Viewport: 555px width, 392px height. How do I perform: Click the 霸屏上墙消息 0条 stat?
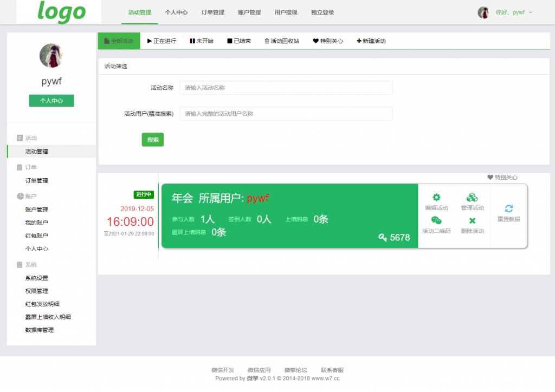pyautogui.click(x=199, y=232)
